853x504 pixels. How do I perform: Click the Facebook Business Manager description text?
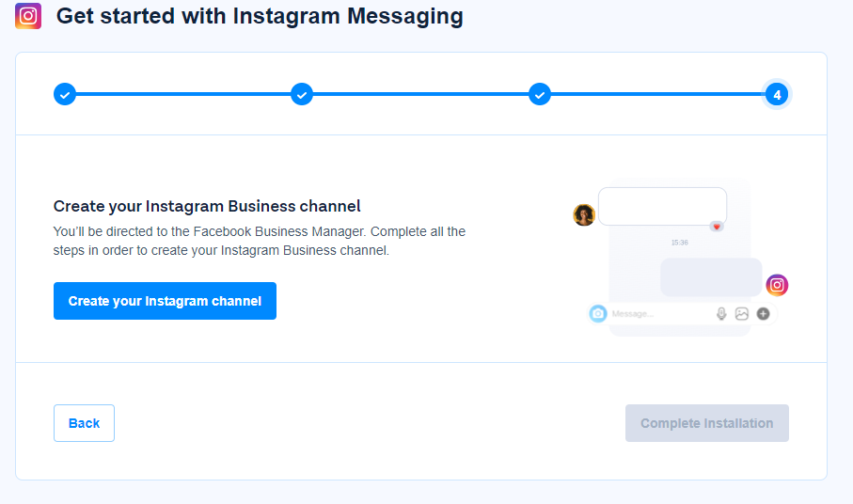tap(260, 241)
